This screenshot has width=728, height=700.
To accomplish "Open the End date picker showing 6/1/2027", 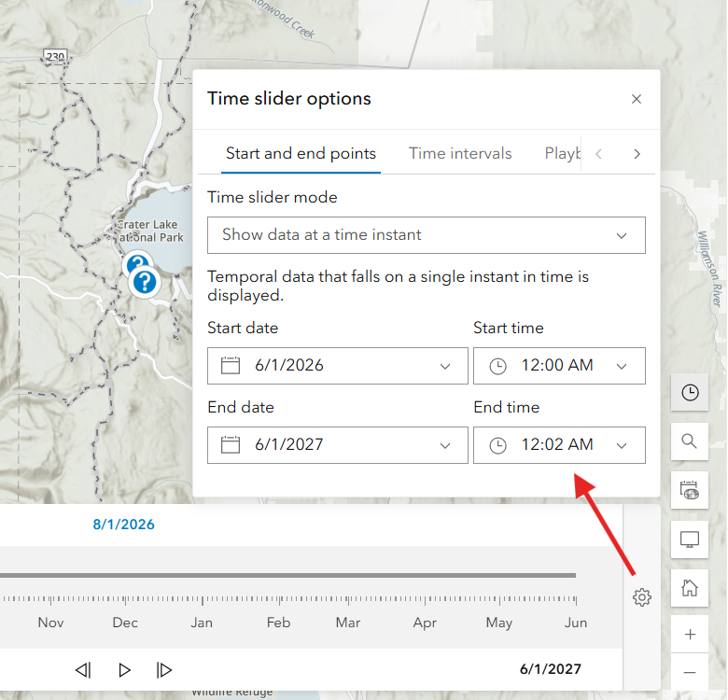I will point(338,445).
